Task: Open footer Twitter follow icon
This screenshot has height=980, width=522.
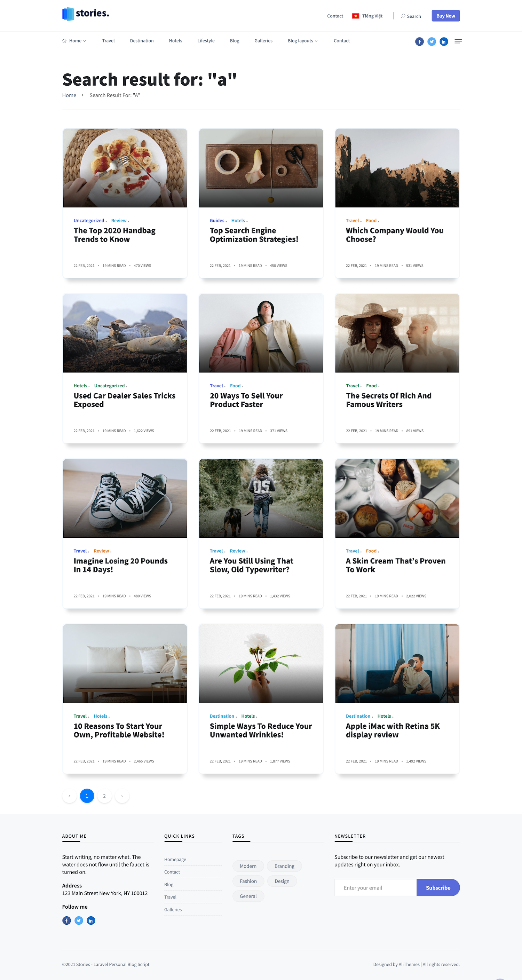Action: tap(79, 920)
